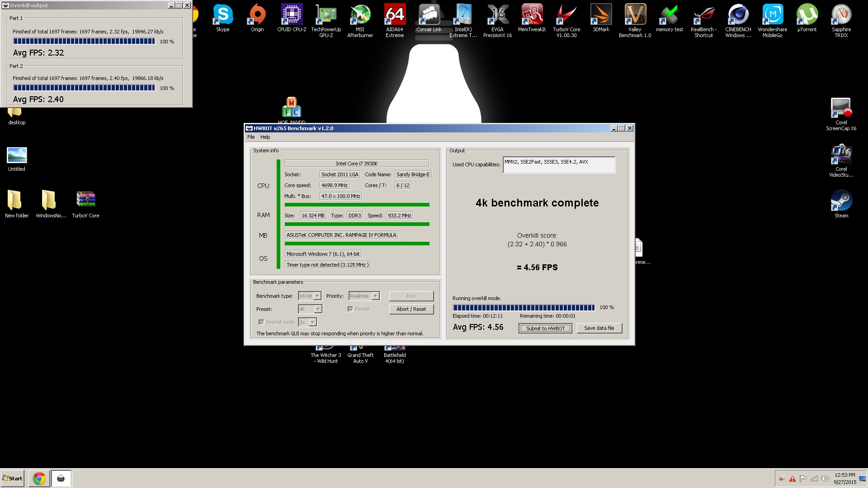
Task: Click the Timer type not detected field
Action: pyautogui.click(x=328, y=265)
